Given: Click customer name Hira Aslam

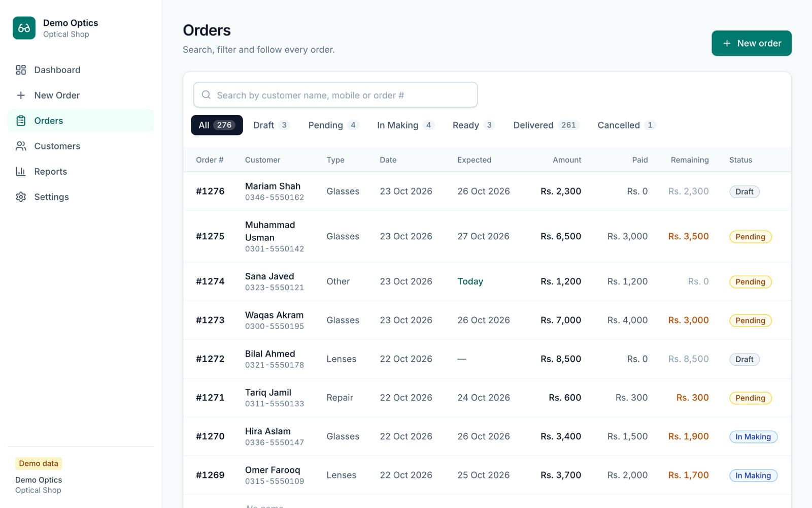Looking at the screenshot, I should point(268,431).
